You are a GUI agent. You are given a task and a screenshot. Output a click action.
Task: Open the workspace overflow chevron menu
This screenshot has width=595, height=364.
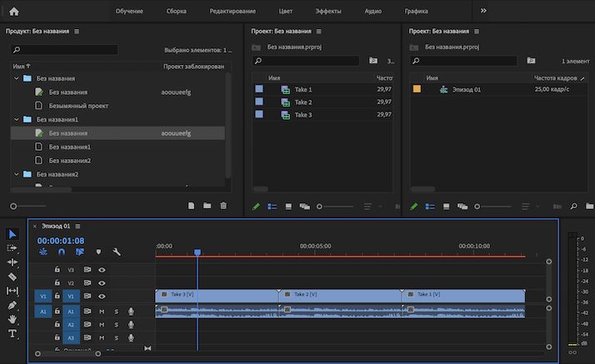[484, 11]
